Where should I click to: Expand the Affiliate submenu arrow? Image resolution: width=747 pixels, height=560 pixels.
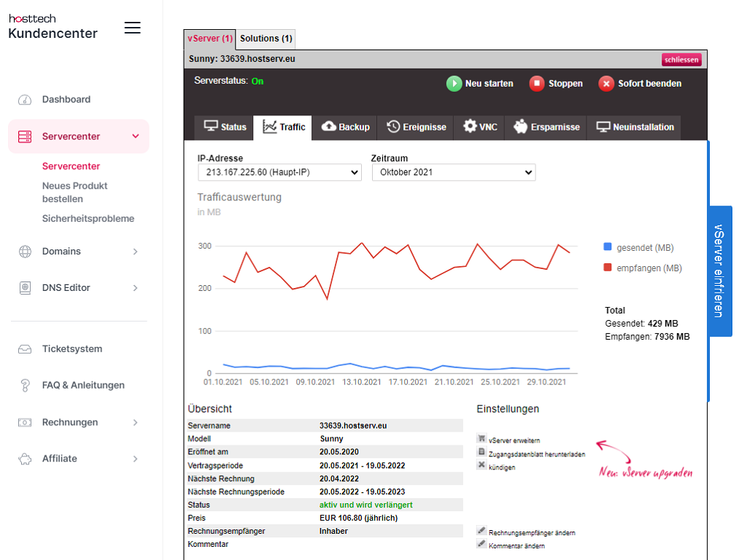click(x=135, y=459)
